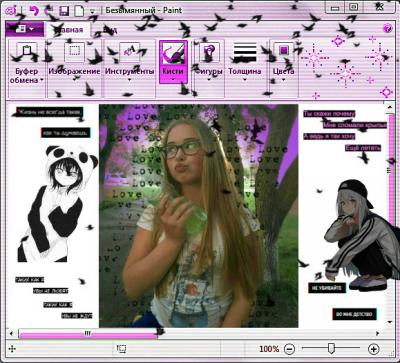The width and height of the screenshot is (400, 363).
Task: Expand the arrow under Буфер обмена
Action: pos(42,80)
